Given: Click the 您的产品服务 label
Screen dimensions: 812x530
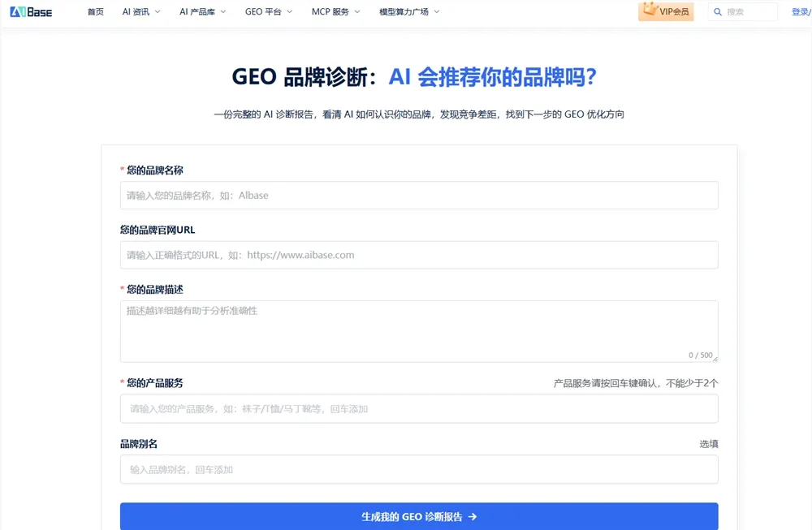Looking at the screenshot, I should pyautogui.click(x=155, y=383).
